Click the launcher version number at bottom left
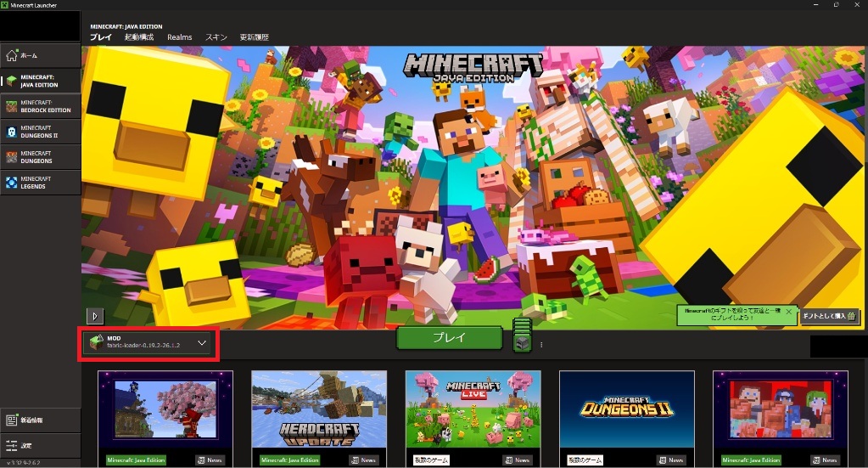The image size is (868, 468). pos(23,463)
